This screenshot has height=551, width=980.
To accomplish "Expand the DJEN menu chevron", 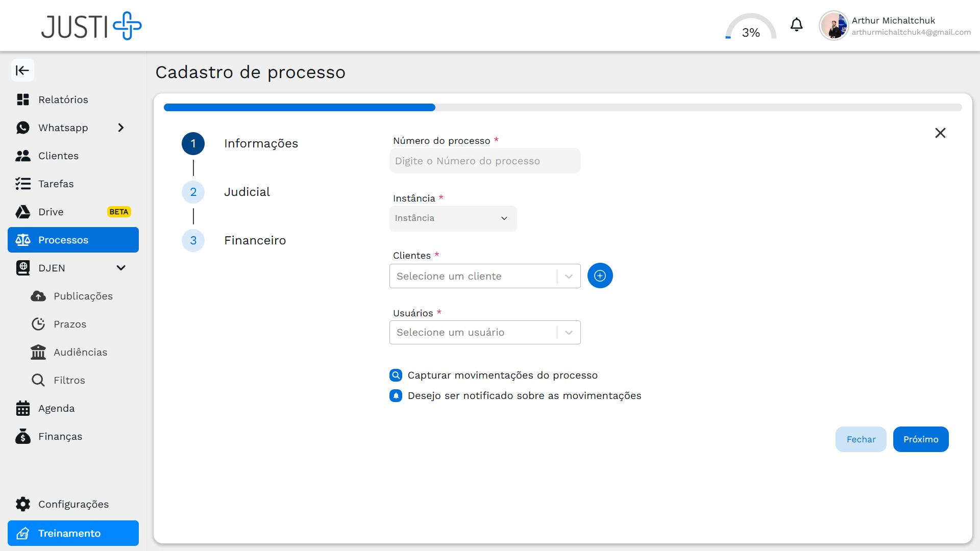I will click(x=121, y=267).
